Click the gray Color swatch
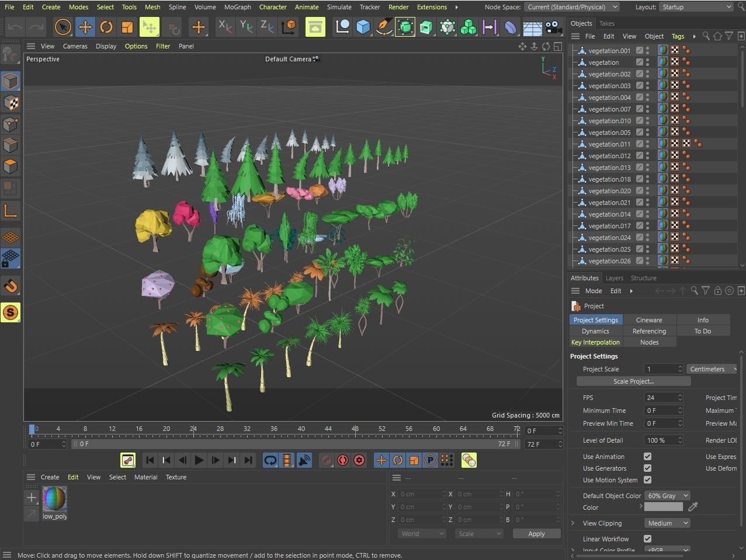746x560 pixels. click(664, 507)
